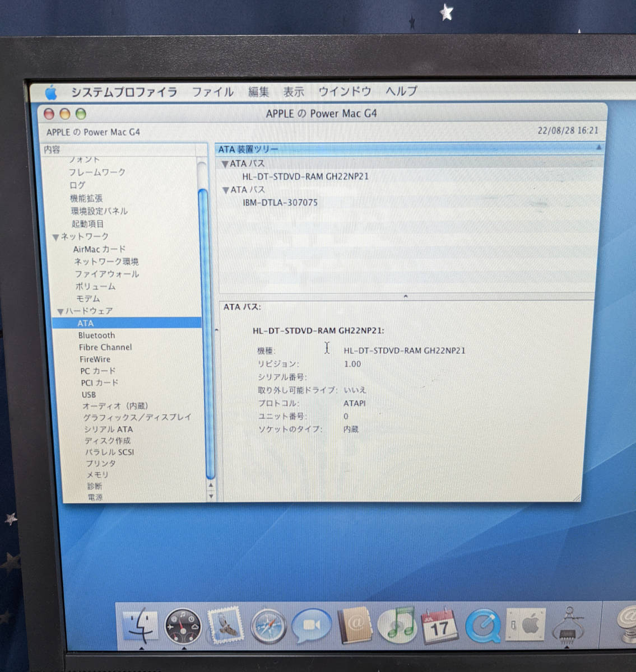Select highlighted ATA item in sidebar

[127, 323]
